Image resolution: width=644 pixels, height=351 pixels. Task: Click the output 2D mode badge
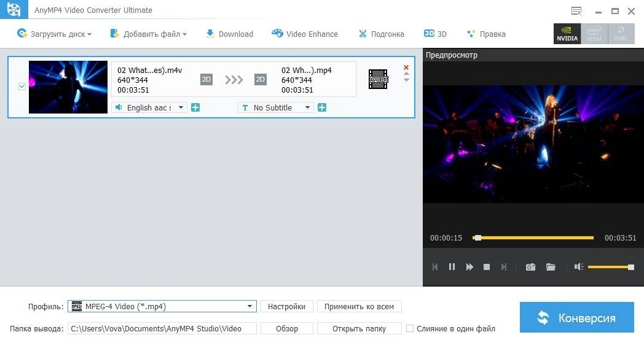pyautogui.click(x=261, y=79)
